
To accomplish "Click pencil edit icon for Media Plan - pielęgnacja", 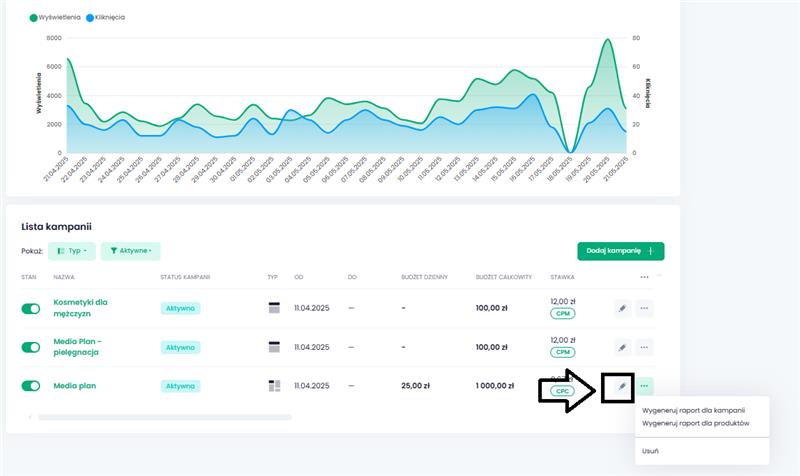I will pyautogui.click(x=622, y=347).
